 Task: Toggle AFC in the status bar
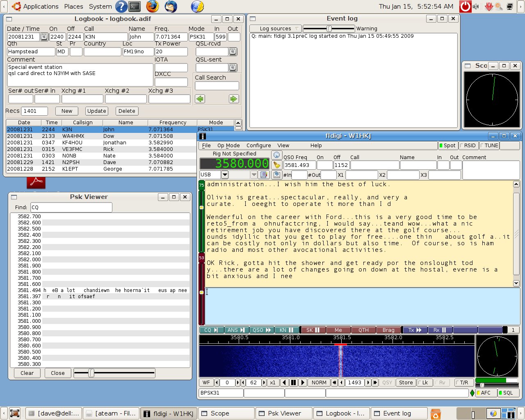point(486,393)
